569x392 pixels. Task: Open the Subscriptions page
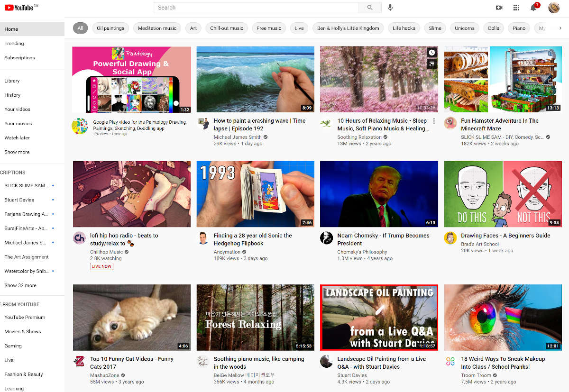click(19, 57)
